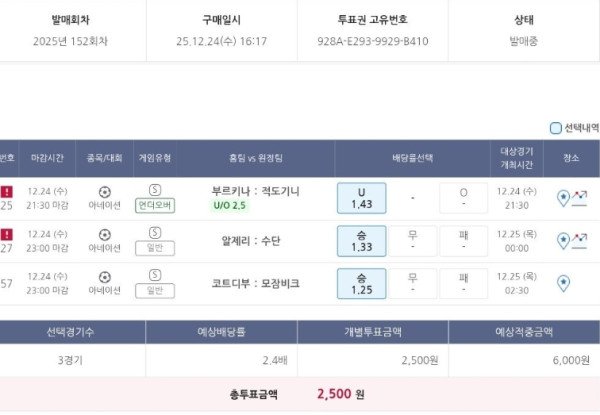Click the 일반 badge on 알제리 row
The width and height of the screenshot is (600, 415).
[x=155, y=247]
